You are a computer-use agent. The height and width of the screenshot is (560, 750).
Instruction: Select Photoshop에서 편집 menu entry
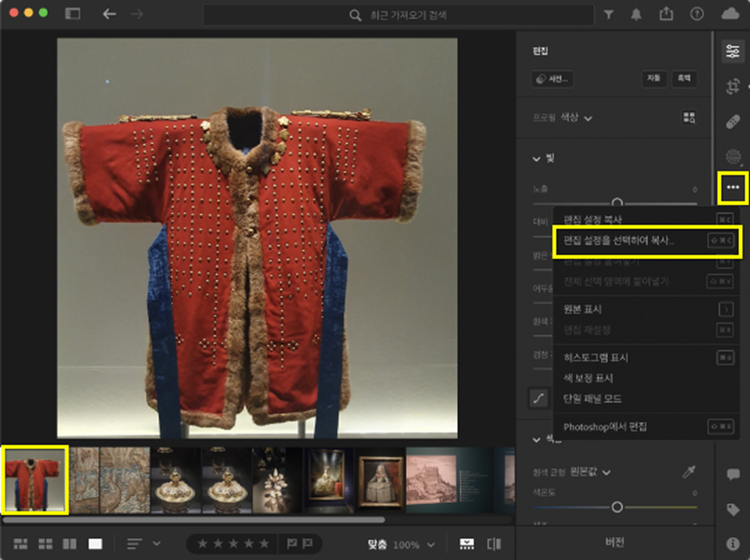click(x=606, y=426)
